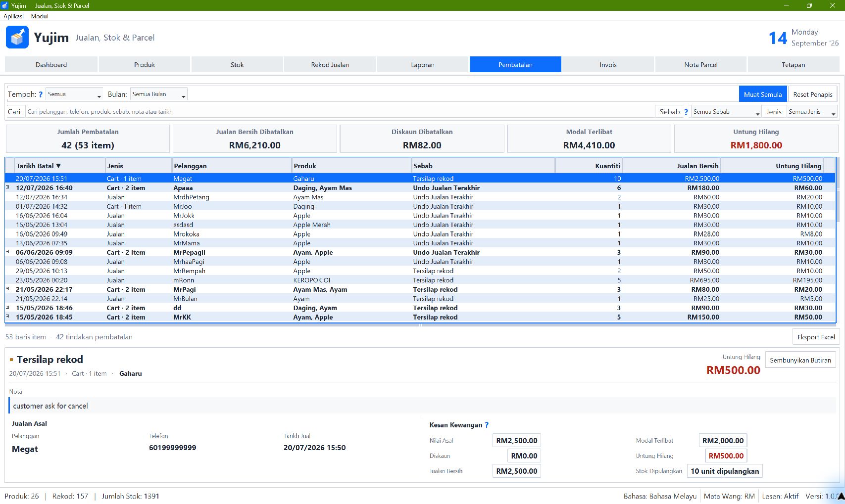Click the help icon beside Tempoh
The width and height of the screenshot is (845, 504).
(41, 94)
